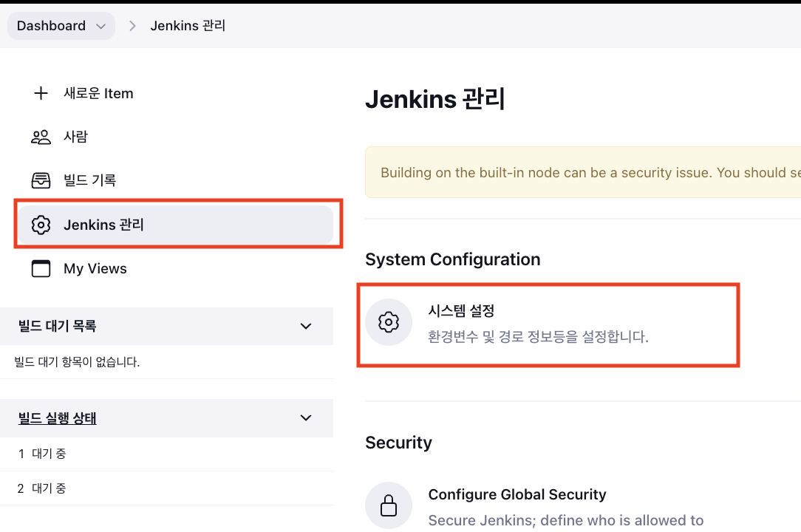Click the Secure Jenkins description text

[565, 520]
